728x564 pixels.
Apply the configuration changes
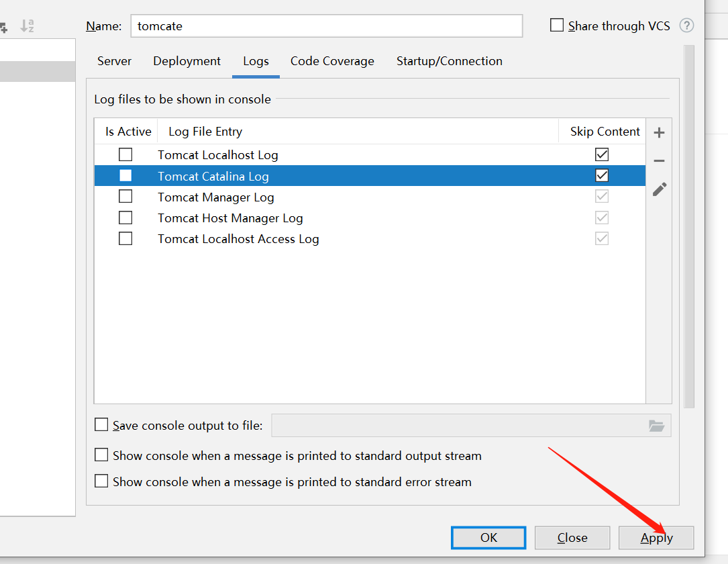pyautogui.click(x=656, y=538)
